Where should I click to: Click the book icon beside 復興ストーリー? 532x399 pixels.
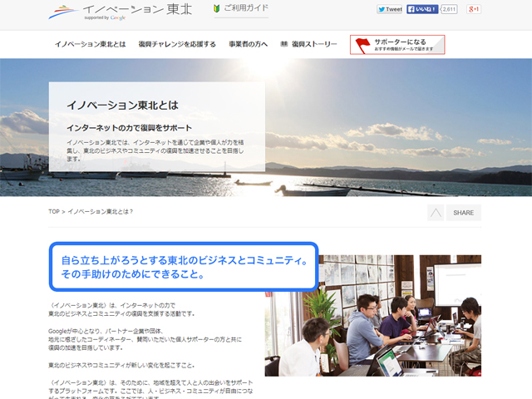tap(284, 44)
